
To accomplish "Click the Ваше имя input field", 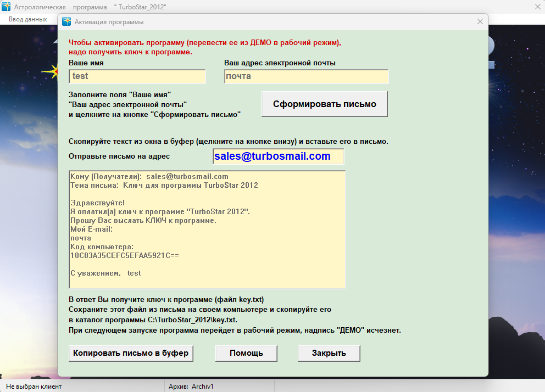I will 137,76.
